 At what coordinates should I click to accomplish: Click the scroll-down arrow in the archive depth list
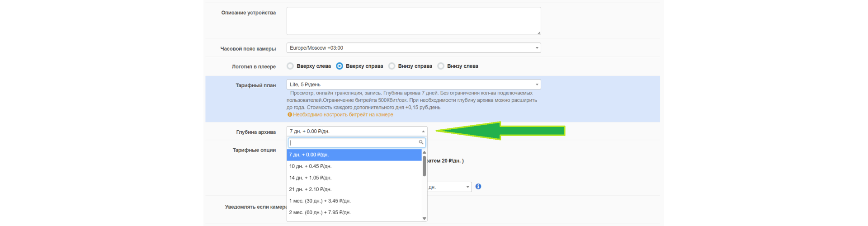click(424, 218)
